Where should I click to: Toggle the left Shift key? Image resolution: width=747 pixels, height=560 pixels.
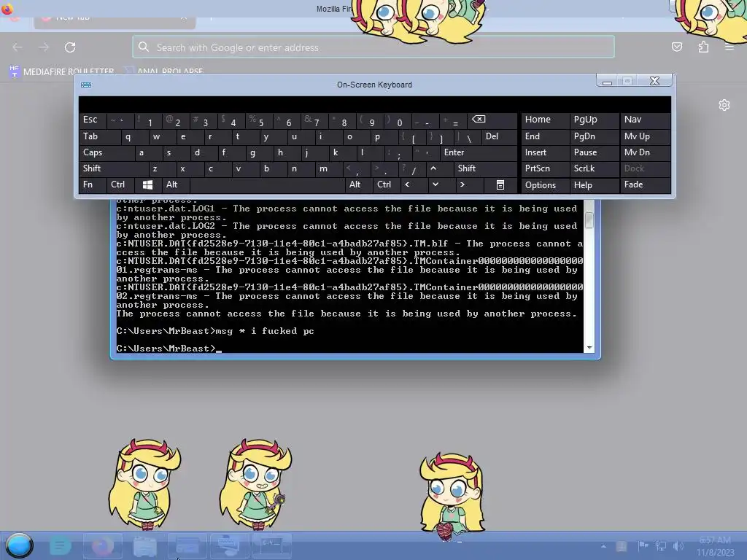114,168
